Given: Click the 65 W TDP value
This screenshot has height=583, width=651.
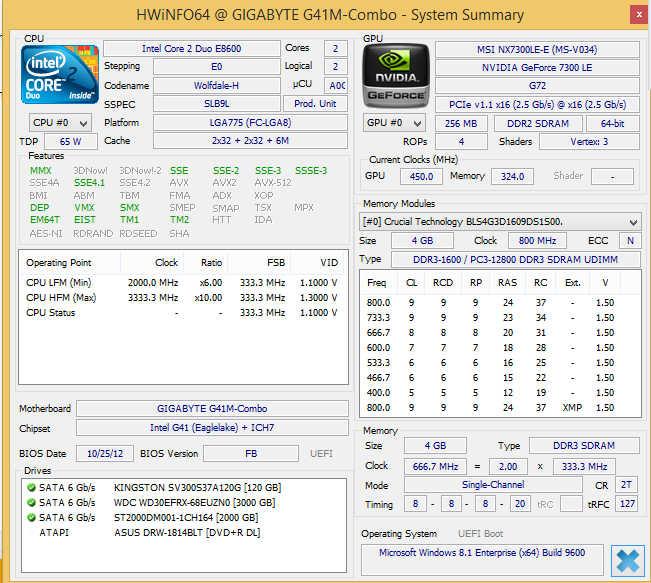Looking at the screenshot, I should pyautogui.click(x=71, y=142).
